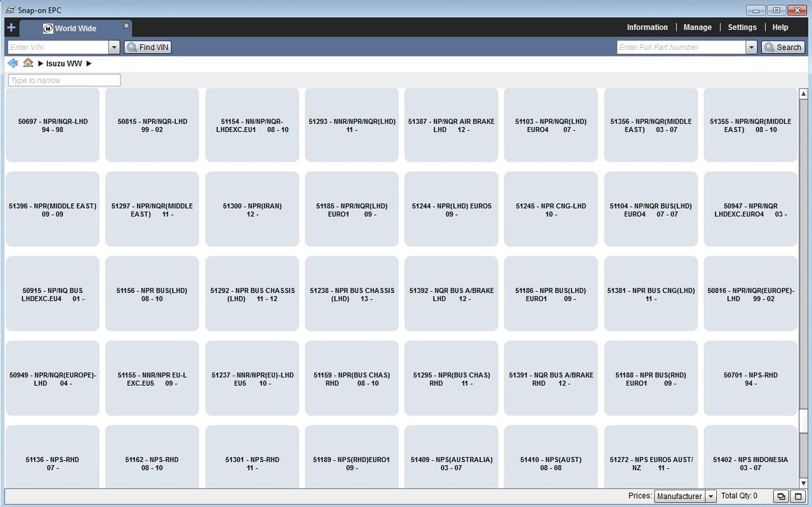Open Manage menu
Screen dimensions: 812x507
pos(698,27)
